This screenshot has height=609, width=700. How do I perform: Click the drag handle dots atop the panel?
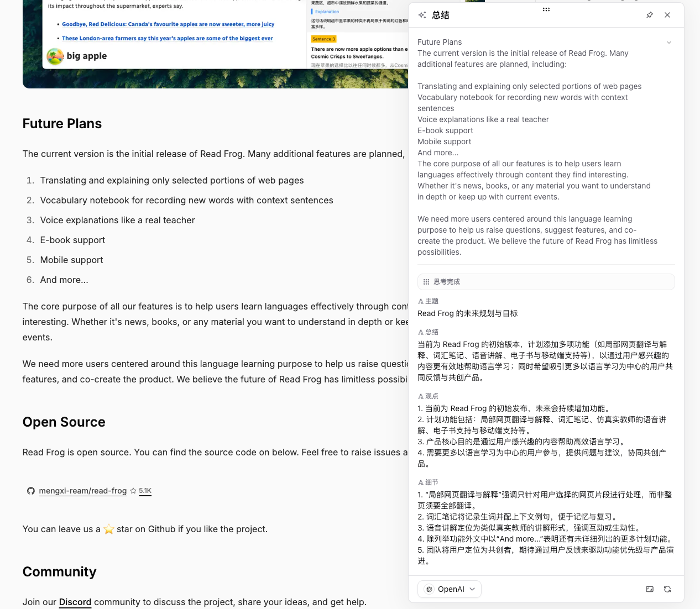click(546, 9)
